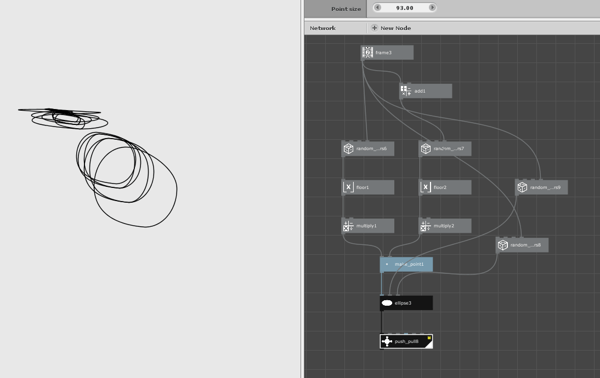Image resolution: width=600 pixels, height=378 pixels.
Task: Select the random numbers node ending rs8
Action: (522, 245)
